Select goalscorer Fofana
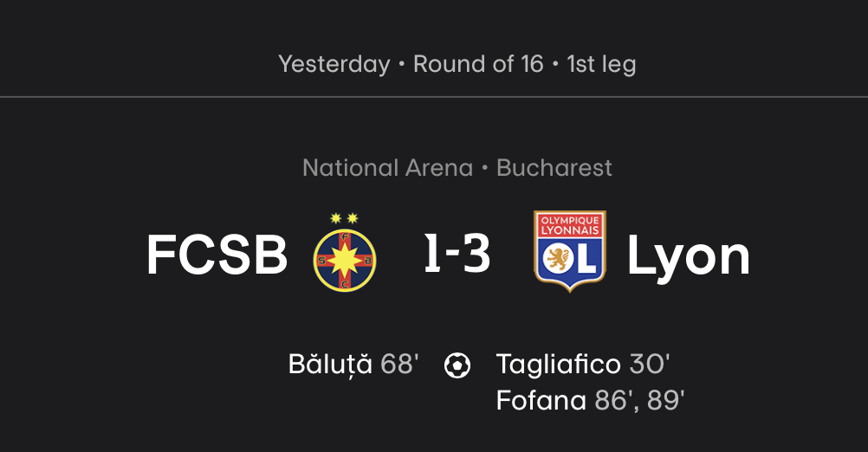 pyautogui.click(x=541, y=400)
